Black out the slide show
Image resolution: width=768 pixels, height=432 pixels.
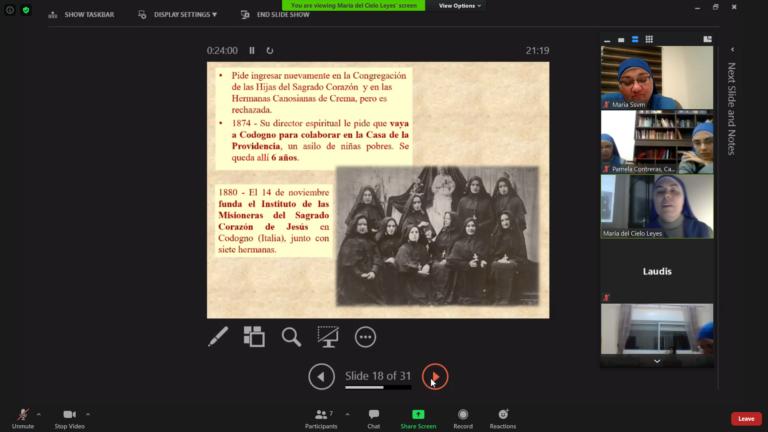[328, 337]
